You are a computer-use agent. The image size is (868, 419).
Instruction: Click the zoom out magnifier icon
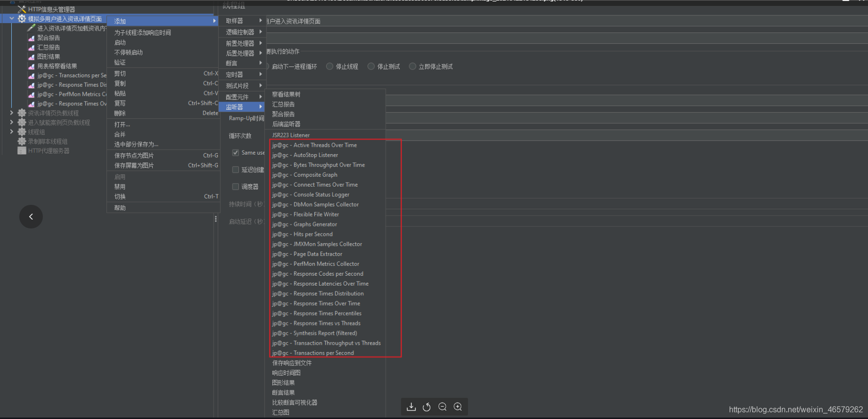pos(442,407)
